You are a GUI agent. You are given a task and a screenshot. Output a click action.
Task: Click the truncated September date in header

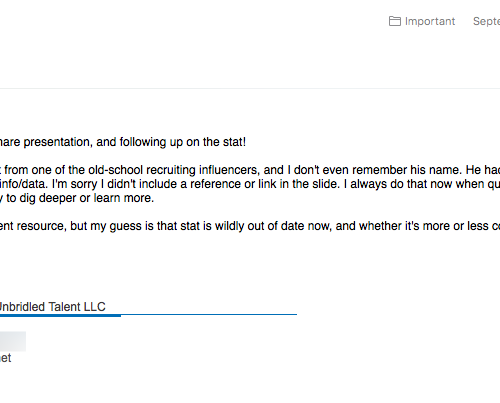486,22
